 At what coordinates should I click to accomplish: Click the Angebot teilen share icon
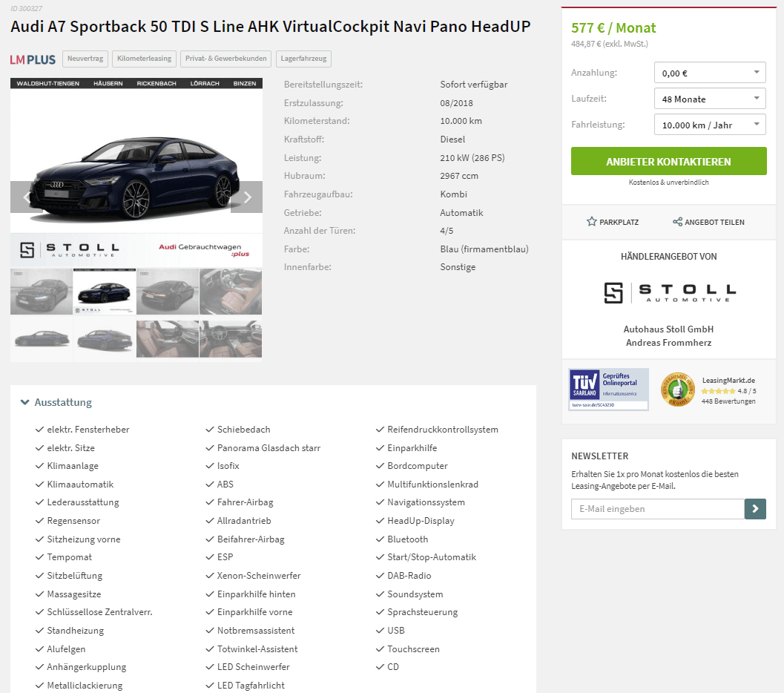[x=677, y=222]
